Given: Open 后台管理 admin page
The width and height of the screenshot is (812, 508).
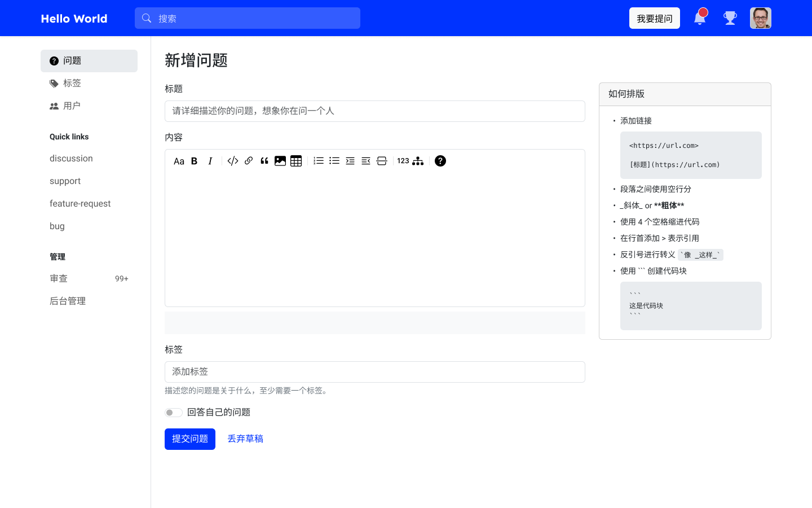Looking at the screenshot, I should pyautogui.click(x=89, y=301).
